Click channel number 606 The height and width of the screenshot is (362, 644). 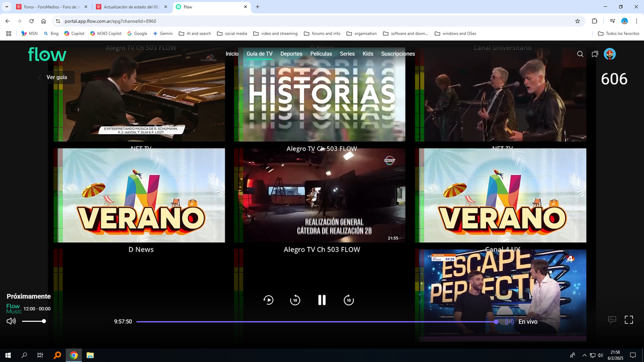tap(614, 79)
